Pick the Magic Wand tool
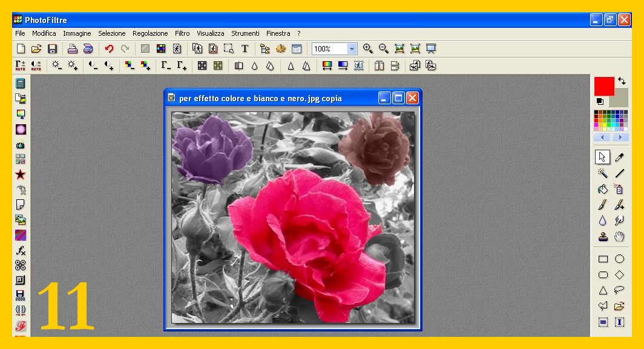The height and width of the screenshot is (349, 644). [603, 174]
